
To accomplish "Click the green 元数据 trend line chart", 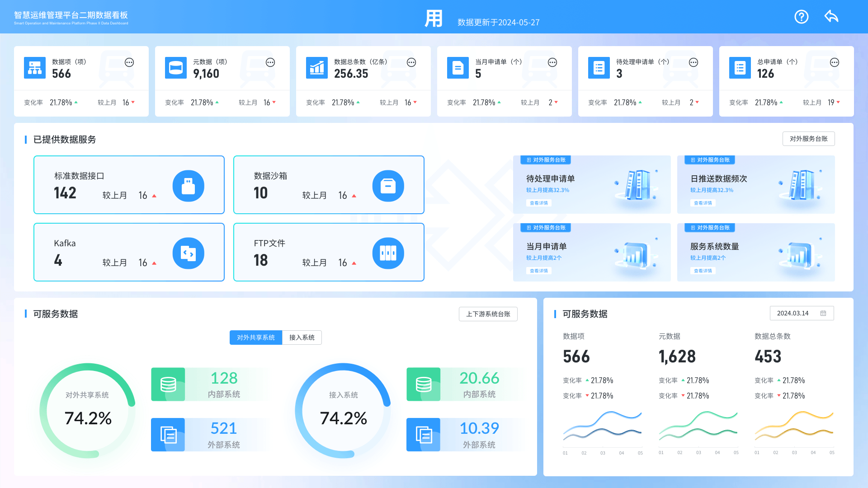I will pyautogui.click(x=698, y=425).
